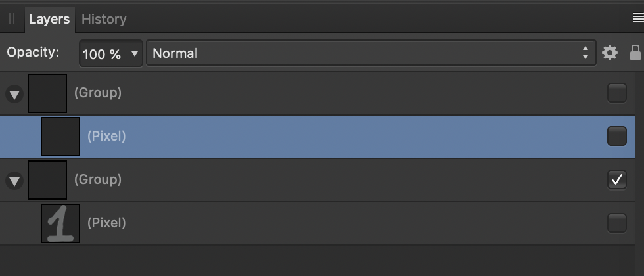Collapse the first Group layer triangle
The width and height of the screenshot is (644, 276).
point(14,95)
